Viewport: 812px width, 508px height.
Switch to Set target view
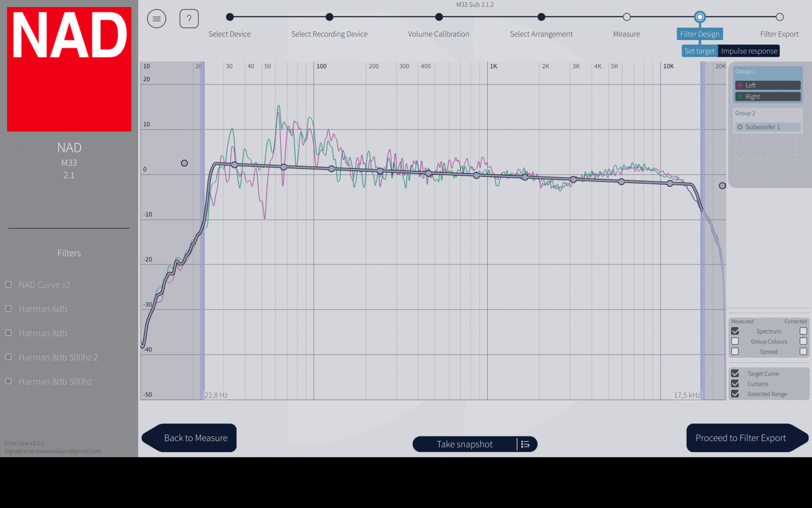tap(699, 51)
